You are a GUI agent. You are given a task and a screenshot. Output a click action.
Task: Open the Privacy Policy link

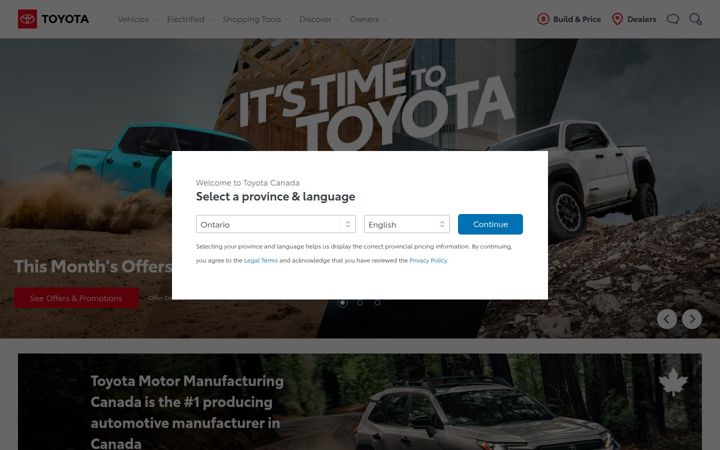tap(428, 260)
